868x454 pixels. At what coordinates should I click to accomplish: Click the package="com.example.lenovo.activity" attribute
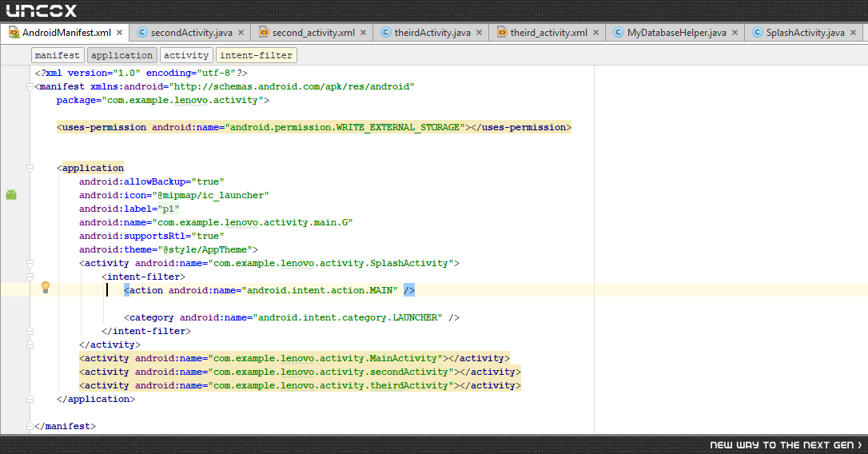(160, 100)
